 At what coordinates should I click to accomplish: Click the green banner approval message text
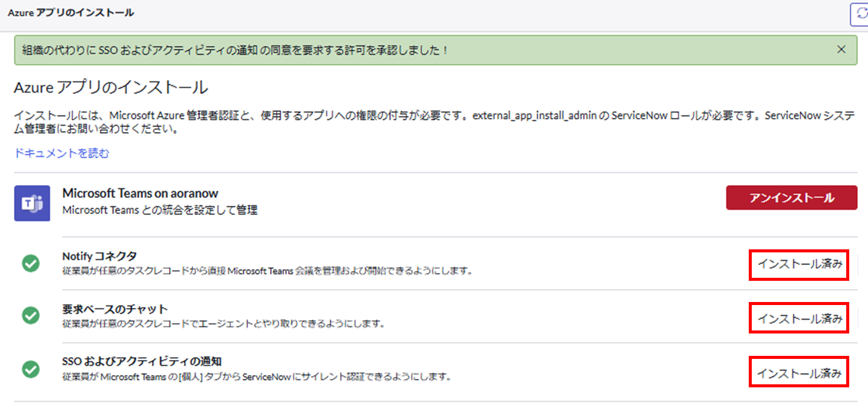[x=235, y=50]
